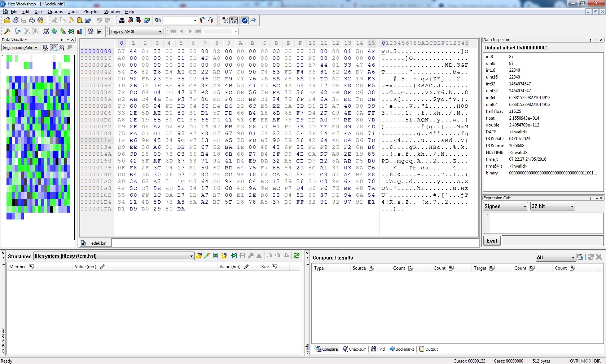Open the Base Converter calculator icon
This screenshot has width=606, height=364.
point(99,32)
